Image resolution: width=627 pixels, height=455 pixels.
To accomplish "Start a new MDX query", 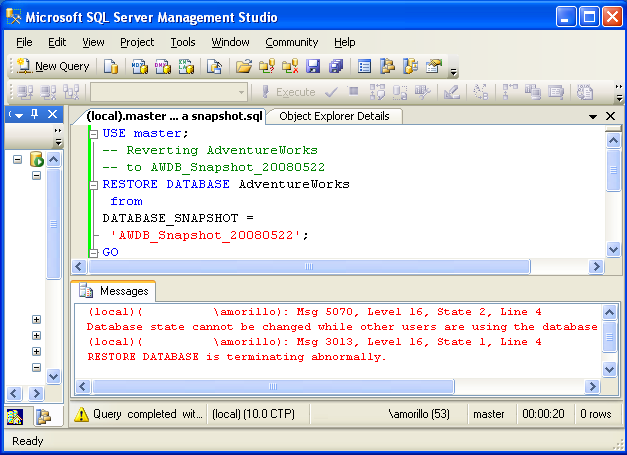I will pyautogui.click(x=140, y=66).
